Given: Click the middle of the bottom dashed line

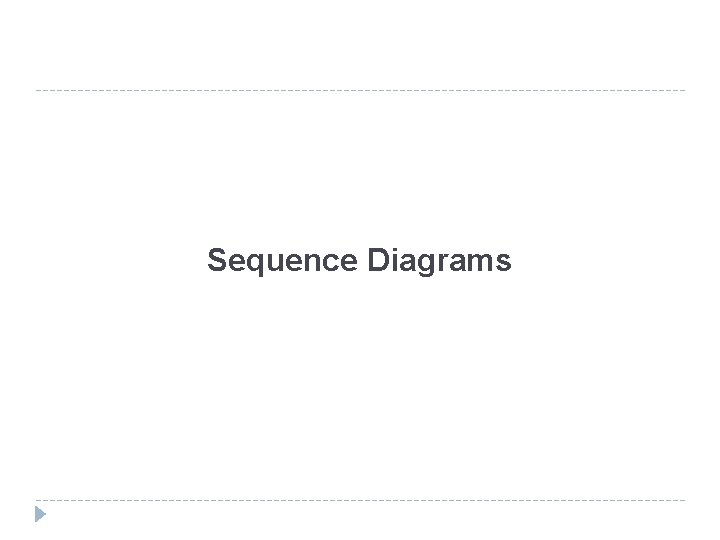Looking at the screenshot, I should (360, 500).
